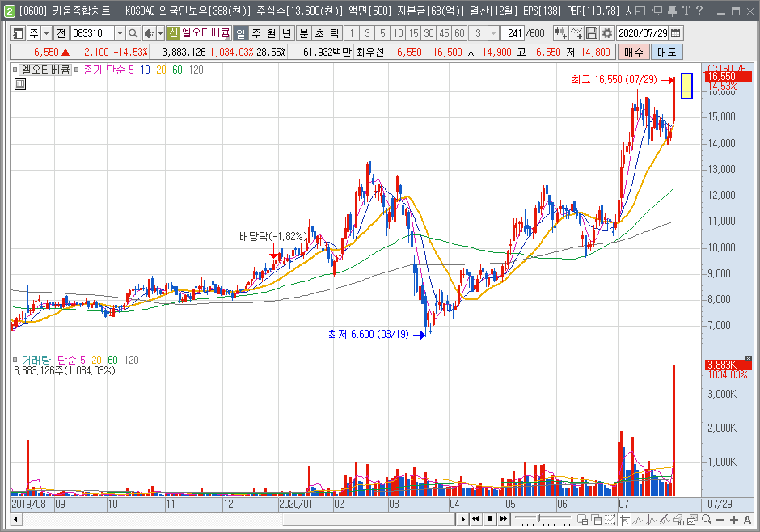Image resolution: width=760 pixels, height=532 pixels.
Task: Select the 분 minute chart tab
Action: coord(303,33)
